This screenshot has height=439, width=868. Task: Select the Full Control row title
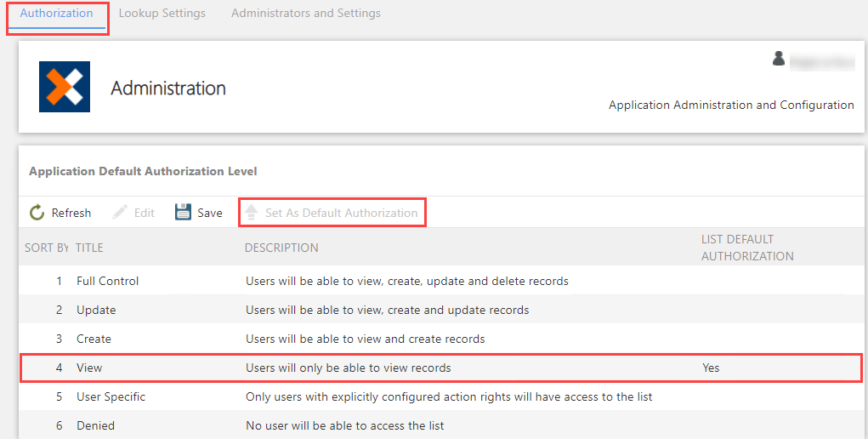pyautogui.click(x=108, y=281)
